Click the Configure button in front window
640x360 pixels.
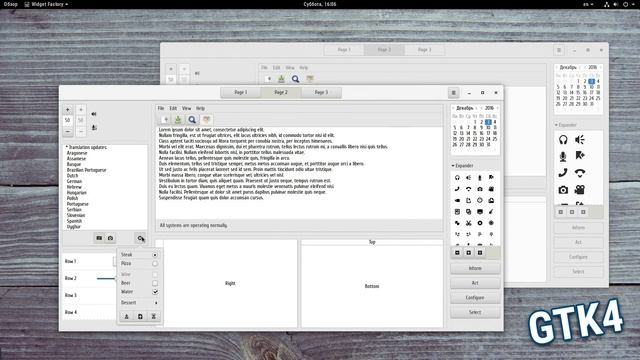point(475,298)
